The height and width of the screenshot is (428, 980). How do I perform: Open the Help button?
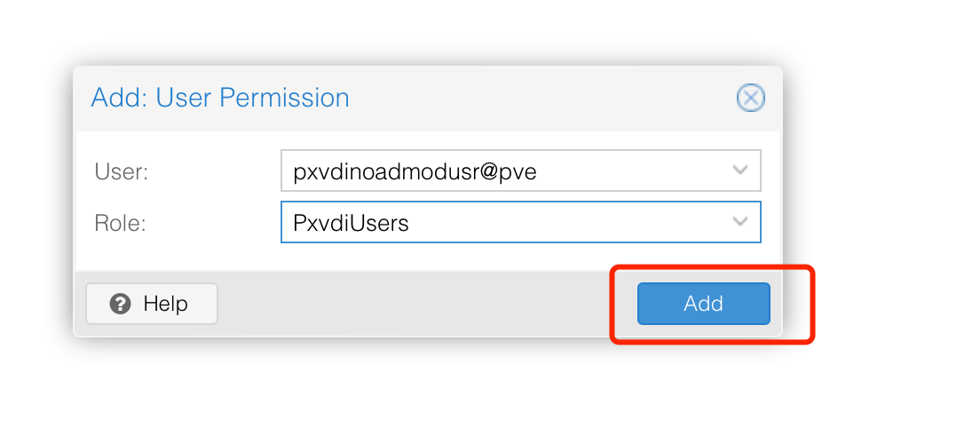[152, 304]
